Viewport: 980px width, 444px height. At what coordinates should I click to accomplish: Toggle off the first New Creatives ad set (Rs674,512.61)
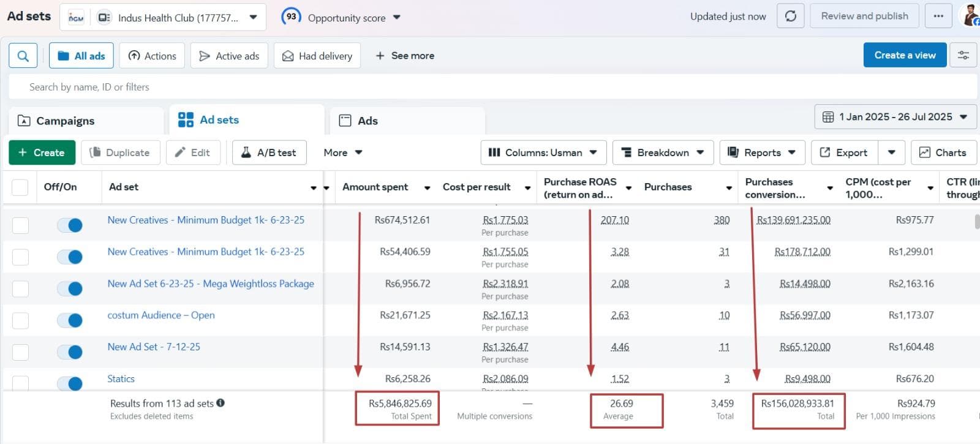[70, 225]
